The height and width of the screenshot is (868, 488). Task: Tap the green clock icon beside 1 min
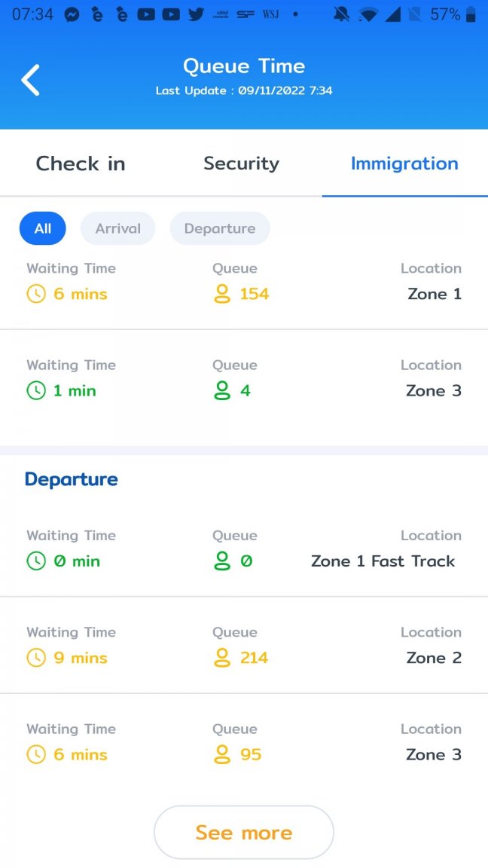(x=36, y=391)
